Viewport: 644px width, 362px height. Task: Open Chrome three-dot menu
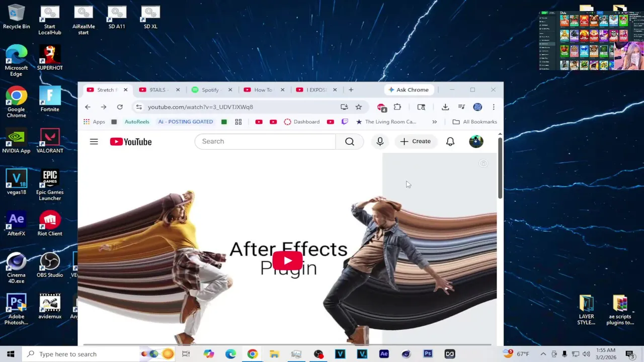pos(494,107)
